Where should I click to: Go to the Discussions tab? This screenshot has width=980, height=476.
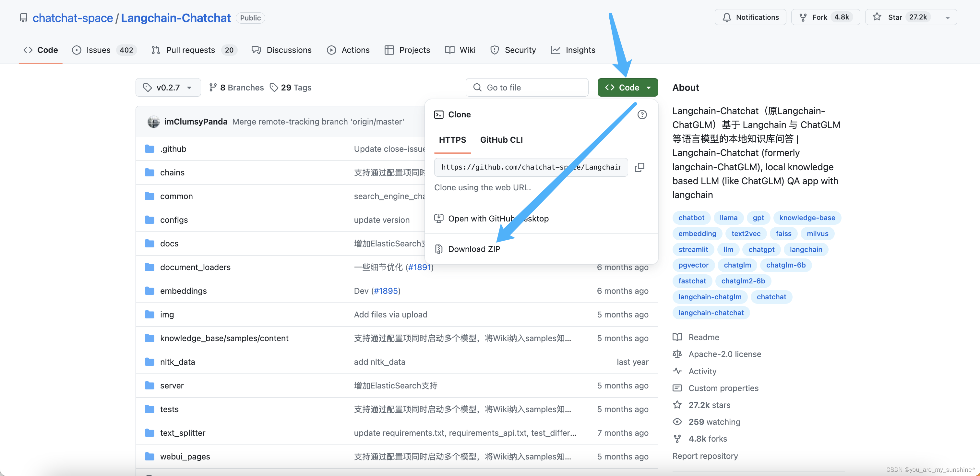click(x=281, y=50)
